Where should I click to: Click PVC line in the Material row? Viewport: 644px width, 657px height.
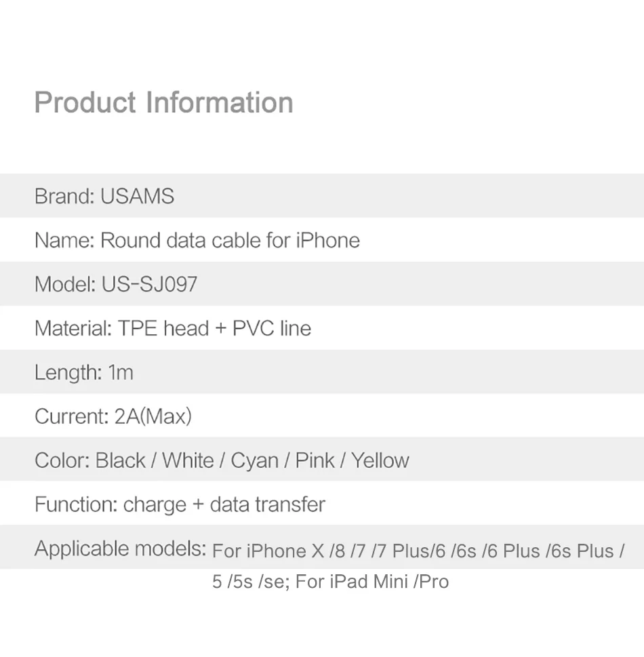point(272,329)
